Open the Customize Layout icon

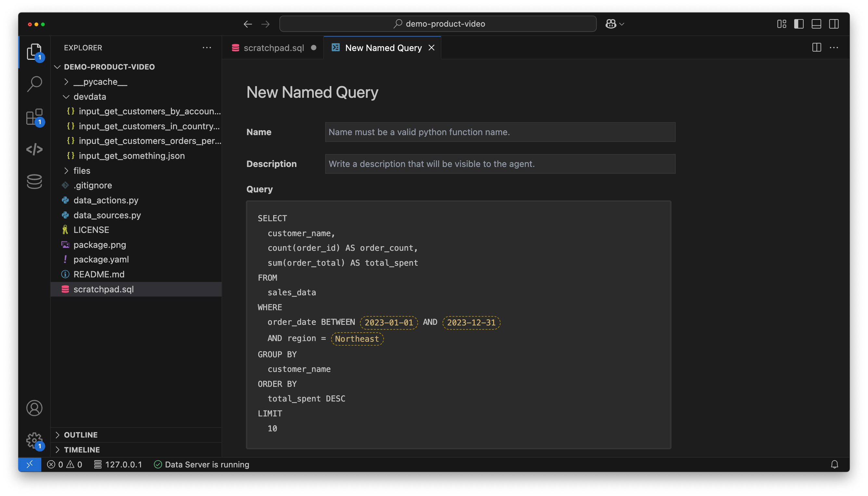click(x=782, y=24)
